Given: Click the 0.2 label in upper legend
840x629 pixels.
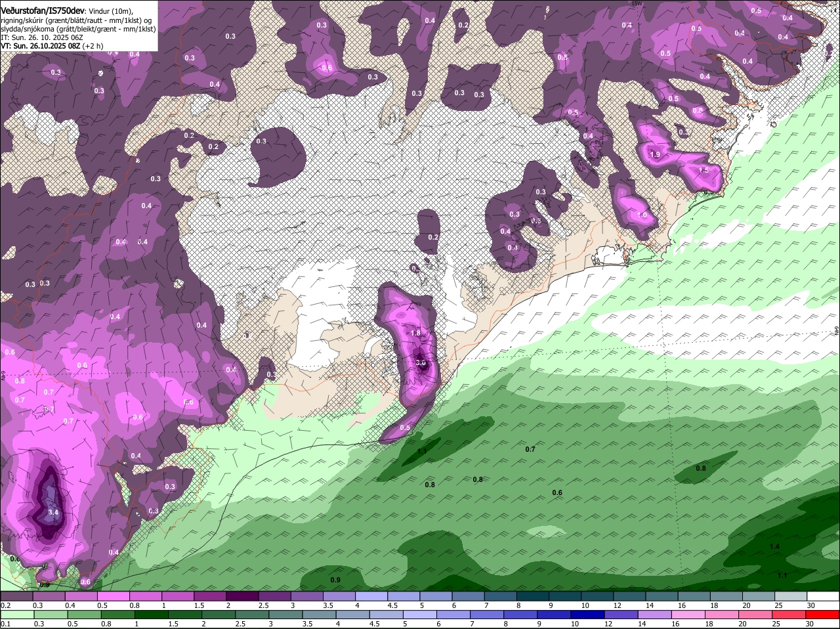Looking at the screenshot, I should 5,605.
